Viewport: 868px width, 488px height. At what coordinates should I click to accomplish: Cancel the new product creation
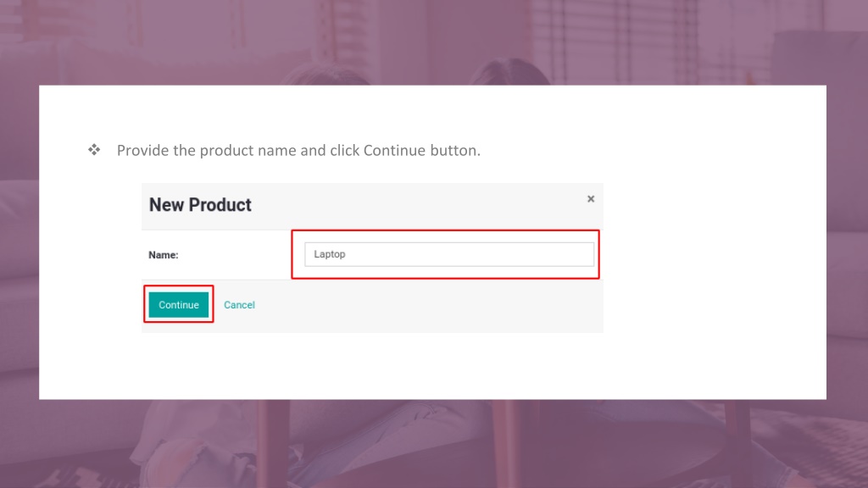click(x=239, y=305)
